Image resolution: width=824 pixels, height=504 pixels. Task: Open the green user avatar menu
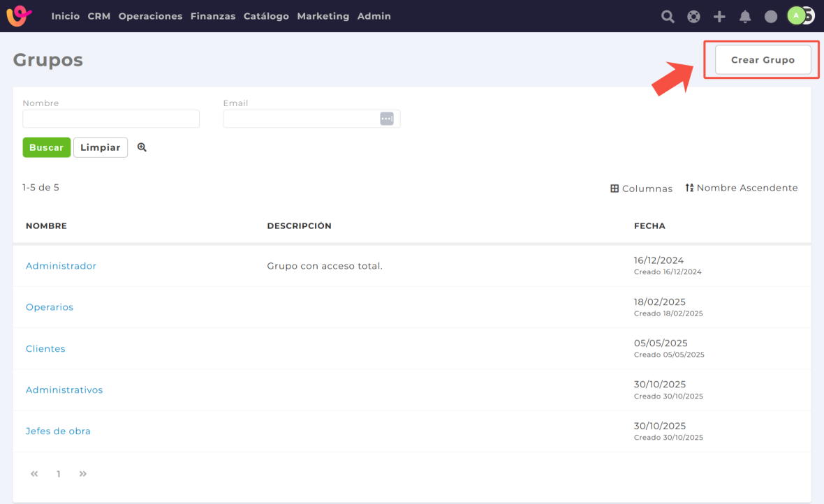[796, 15]
